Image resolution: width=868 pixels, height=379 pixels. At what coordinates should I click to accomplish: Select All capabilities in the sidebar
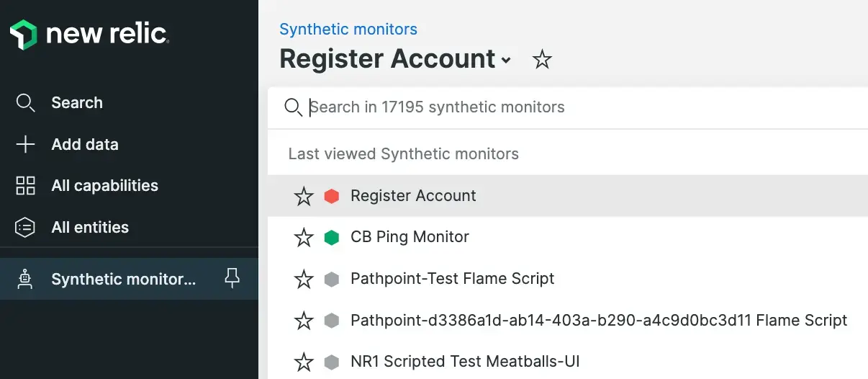(x=104, y=186)
